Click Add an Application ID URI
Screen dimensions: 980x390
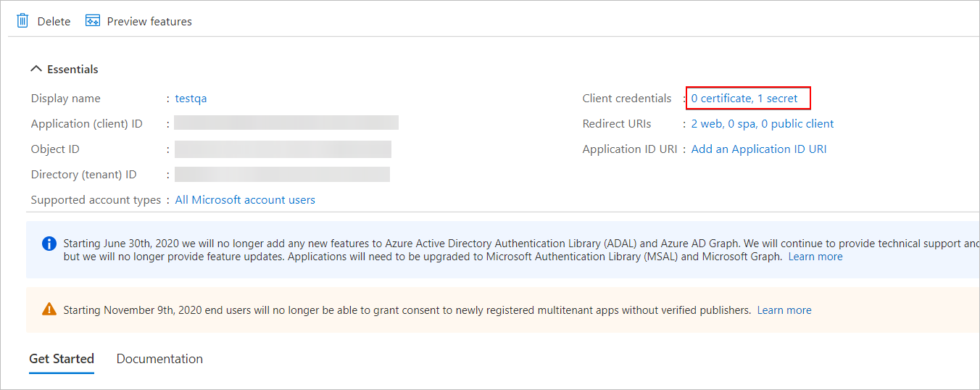point(758,149)
